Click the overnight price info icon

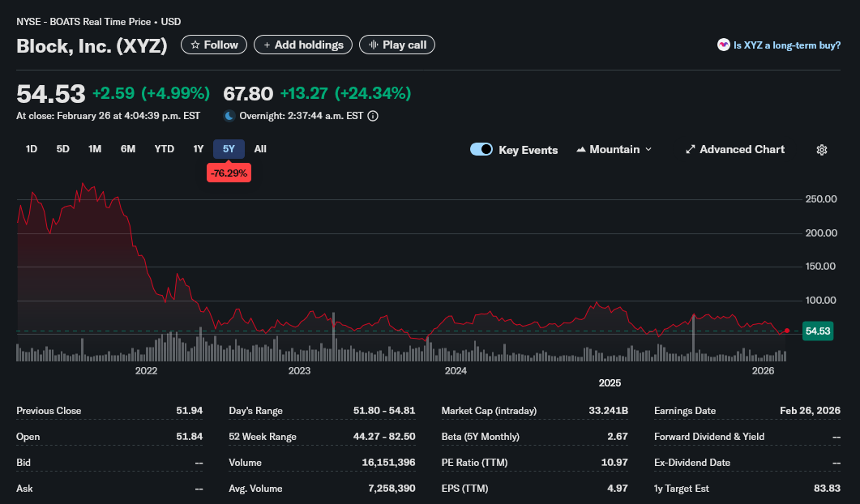pyautogui.click(x=373, y=116)
